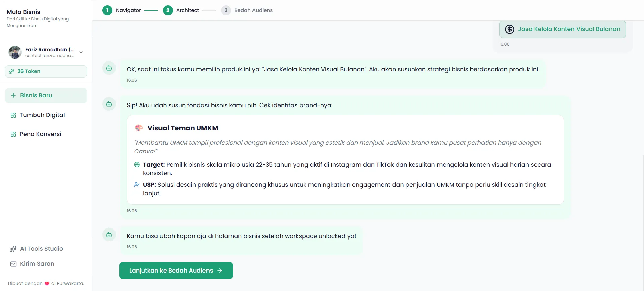The width and height of the screenshot is (644, 291).
Task: Click the heart icon in the footer
Action: (47, 284)
